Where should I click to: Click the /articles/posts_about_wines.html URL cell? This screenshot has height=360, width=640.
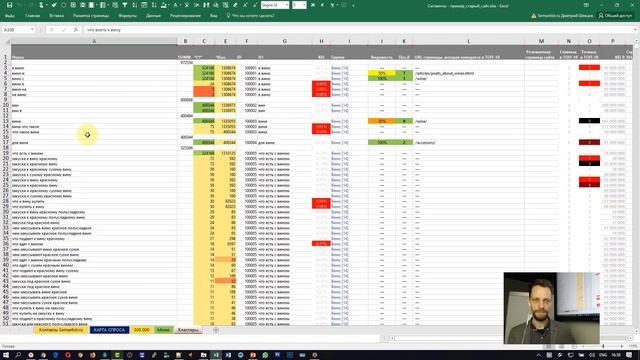click(469, 73)
